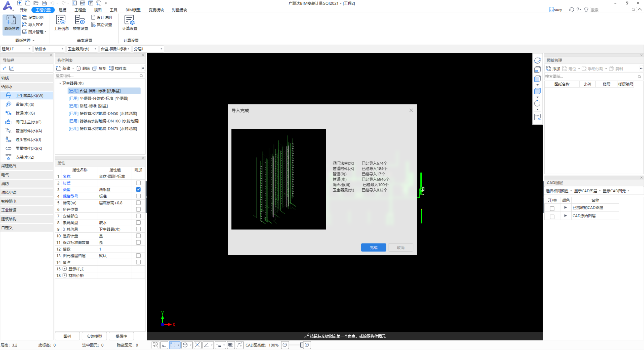This screenshot has height=350, width=644.
Task: Toggle 类型 attribute additional checkbox
Action: point(138,190)
